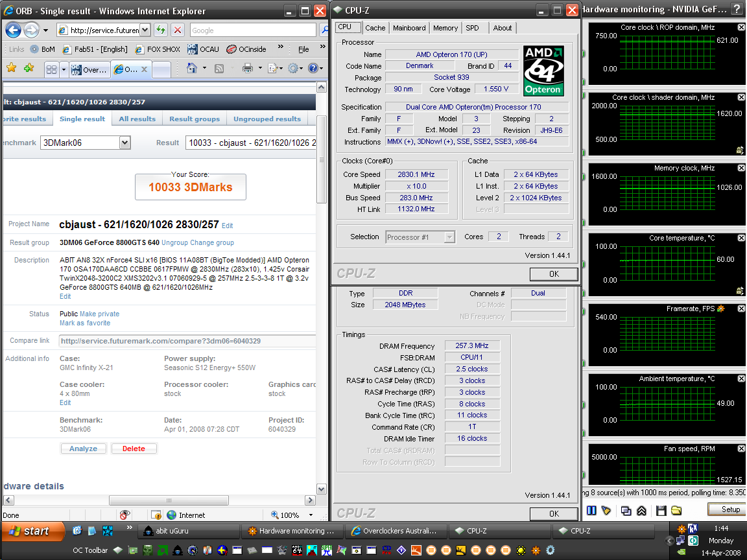Click the AMD64 icon in the OC Toolbar
The height and width of the screenshot is (560, 747).
pyautogui.click(x=297, y=550)
